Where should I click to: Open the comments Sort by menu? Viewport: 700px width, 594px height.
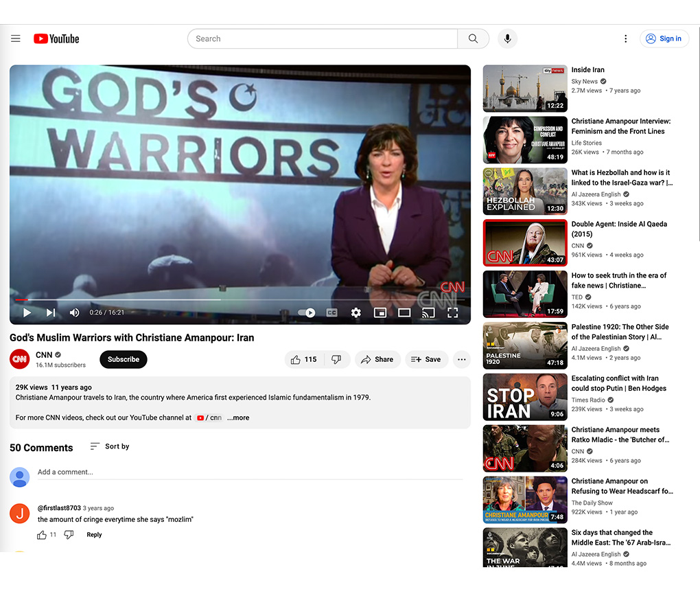(x=109, y=446)
